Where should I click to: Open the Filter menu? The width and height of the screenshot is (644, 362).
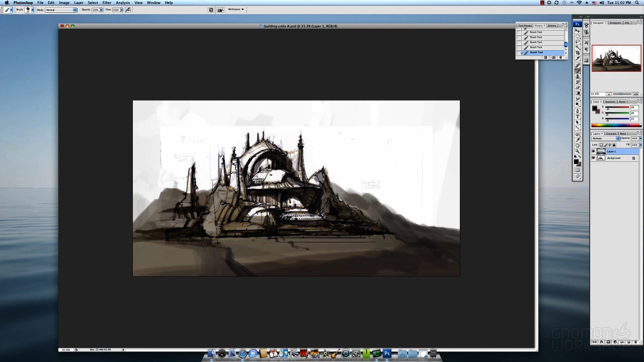pos(107,3)
